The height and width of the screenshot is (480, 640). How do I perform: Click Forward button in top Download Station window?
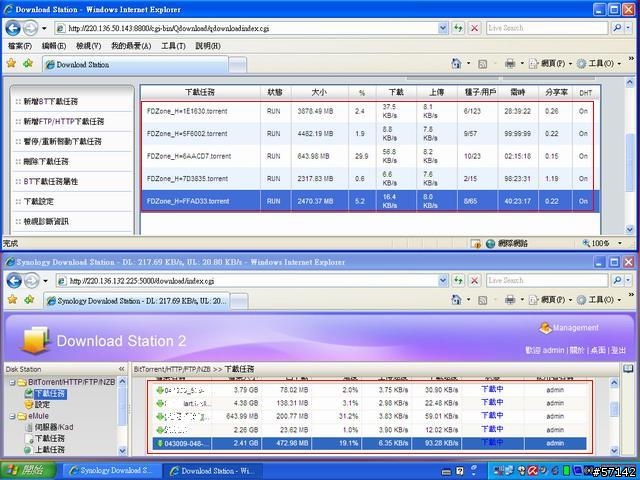(30, 28)
